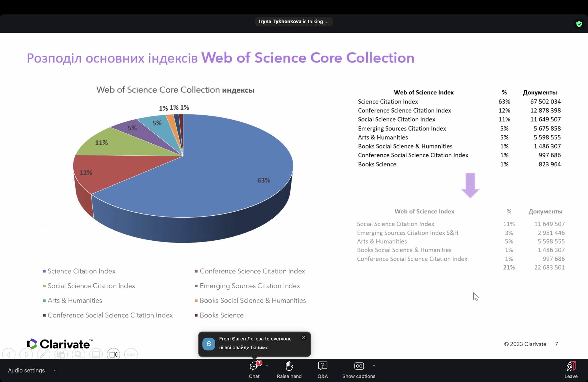Click 'Emerging Sources Citation Index' in the top table
This screenshot has height=382, width=588.
click(402, 128)
